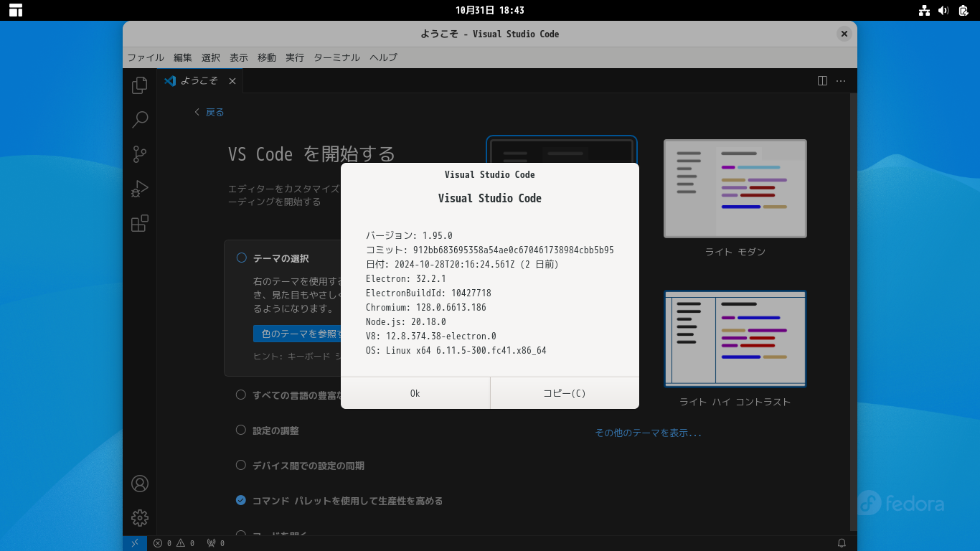Click Ok in the about dialog
This screenshot has height=551, width=980.
pos(415,393)
